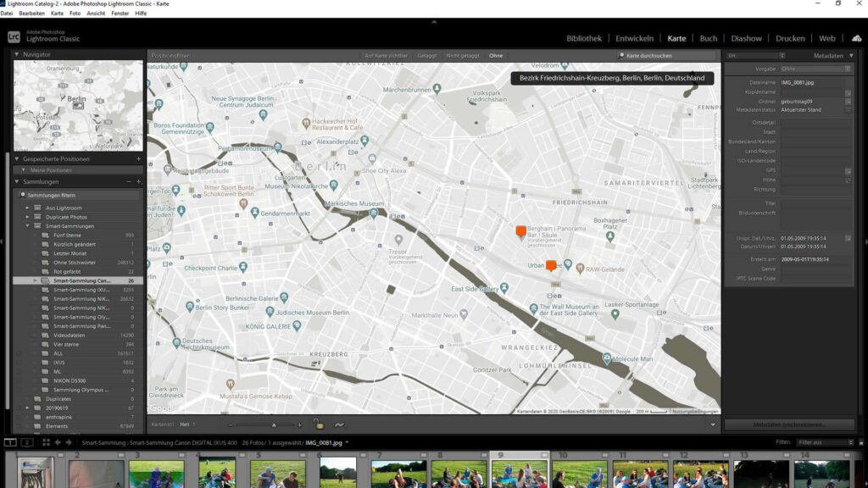This screenshot has height=488, width=868.
Task: Expand the Aus Lightroom collection set
Action: tap(27, 208)
